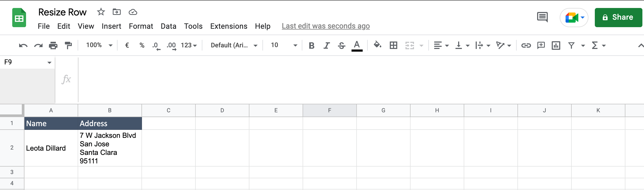
Task: Toggle bold formatting
Action: [311, 45]
